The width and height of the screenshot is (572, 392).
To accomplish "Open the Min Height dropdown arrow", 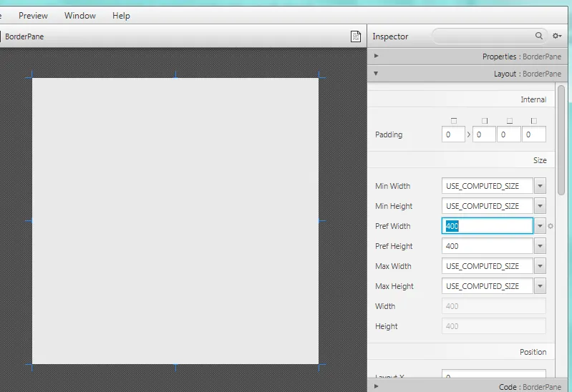I will (x=540, y=206).
